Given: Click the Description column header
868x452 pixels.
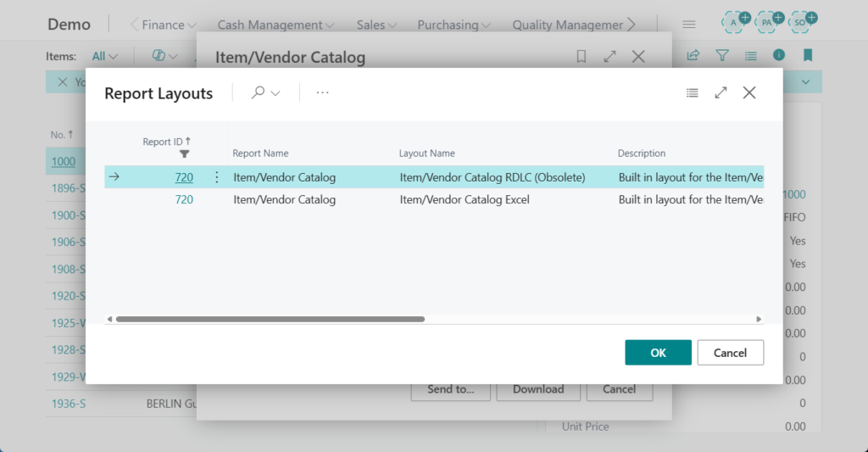Looking at the screenshot, I should pyautogui.click(x=642, y=153).
